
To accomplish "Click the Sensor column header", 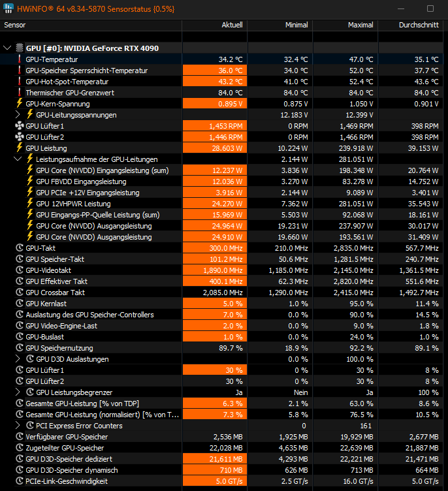I will 91,25.
